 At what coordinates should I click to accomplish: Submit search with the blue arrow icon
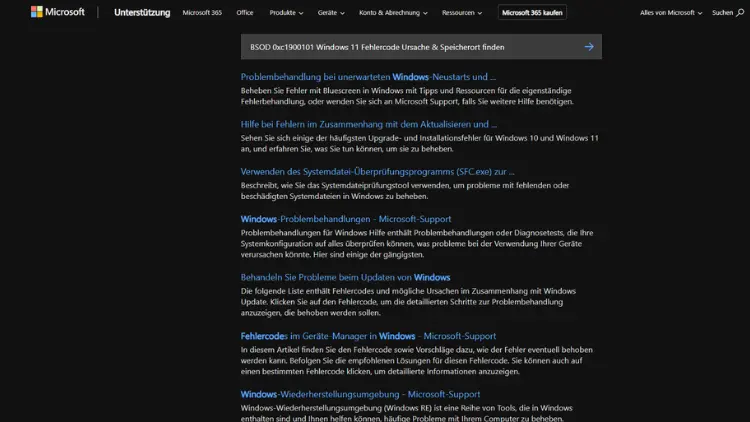[x=589, y=47]
